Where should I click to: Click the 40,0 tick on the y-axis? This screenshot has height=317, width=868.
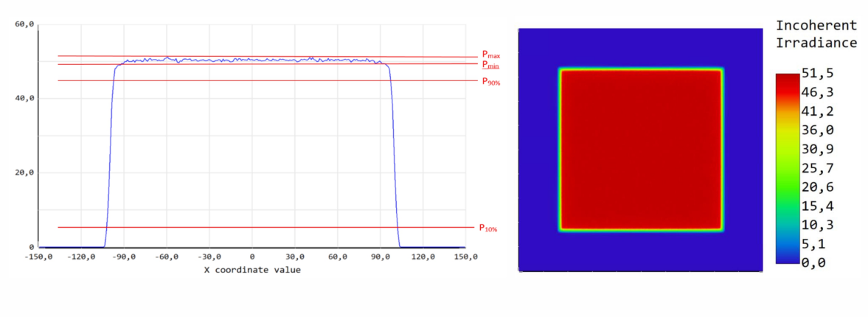tap(25, 99)
